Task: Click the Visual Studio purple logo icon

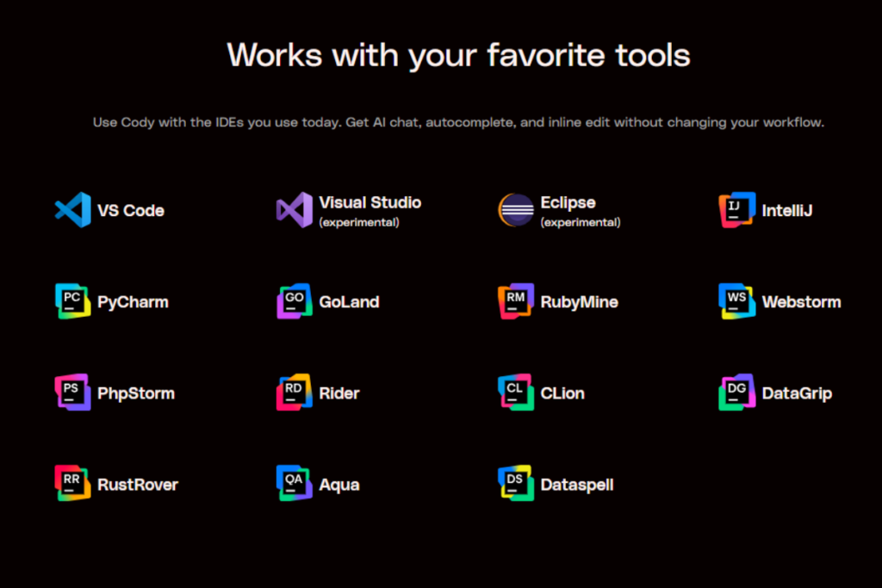Action: [x=295, y=210]
